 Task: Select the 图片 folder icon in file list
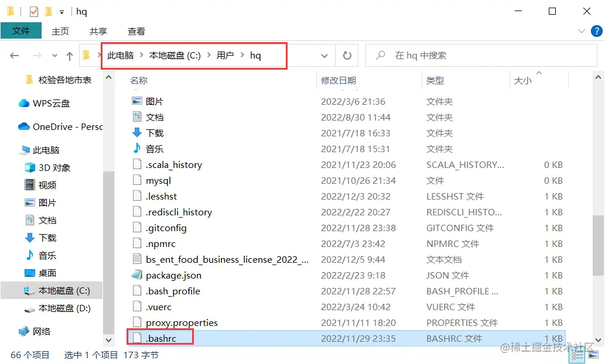pyautogui.click(x=137, y=101)
